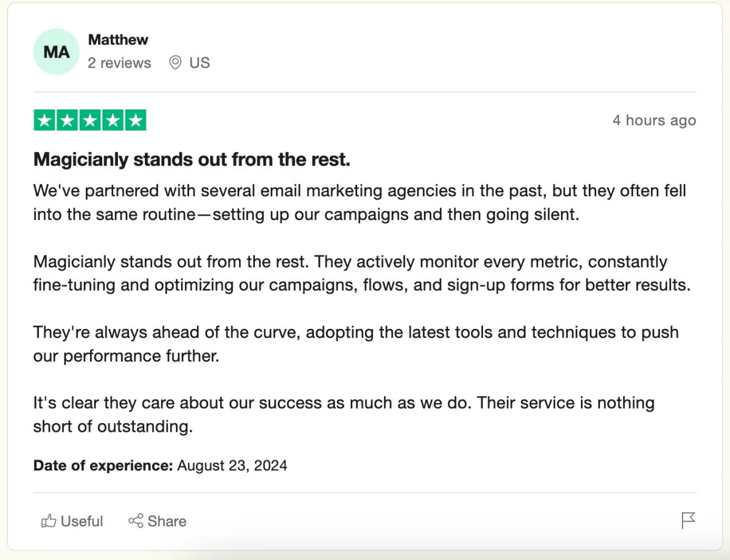Flag this review using the flag icon
730x560 pixels.
click(x=688, y=520)
